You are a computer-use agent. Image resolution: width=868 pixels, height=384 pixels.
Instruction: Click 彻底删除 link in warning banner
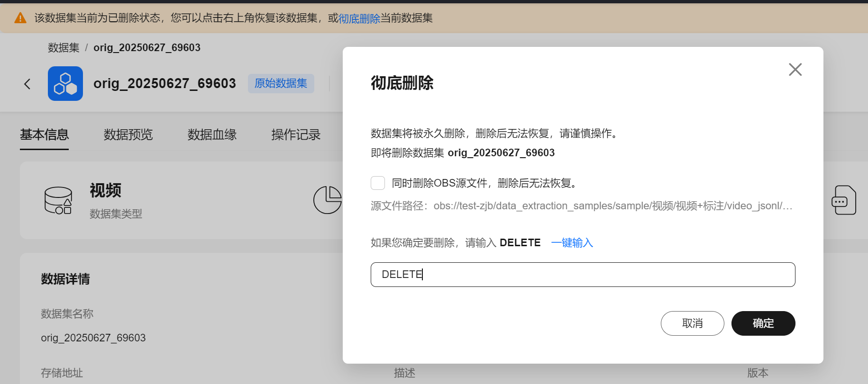click(x=359, y=18)
